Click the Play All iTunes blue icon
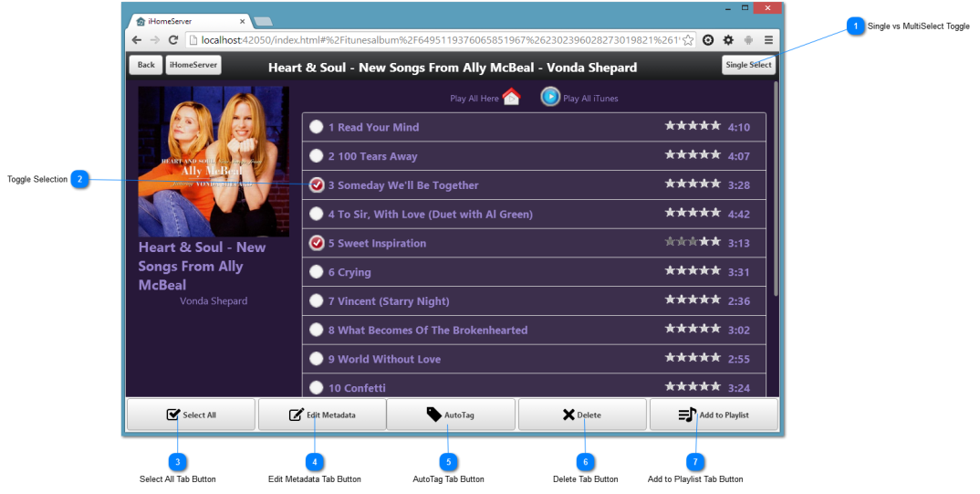 550,97
